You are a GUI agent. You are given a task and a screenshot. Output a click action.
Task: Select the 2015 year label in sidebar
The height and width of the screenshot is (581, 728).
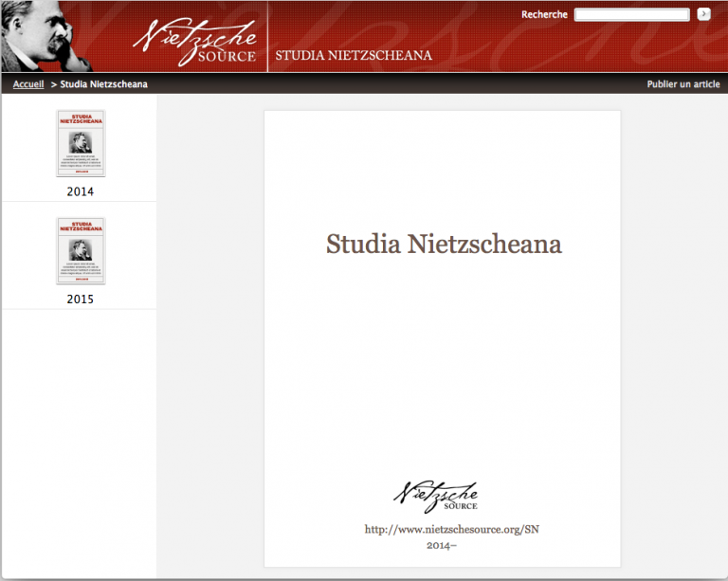point(81,300)
